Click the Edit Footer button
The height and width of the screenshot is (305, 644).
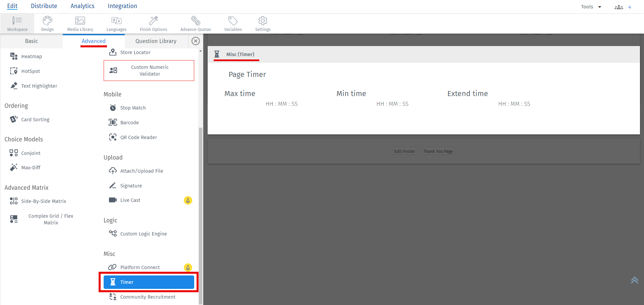click(x=405, y=151)
